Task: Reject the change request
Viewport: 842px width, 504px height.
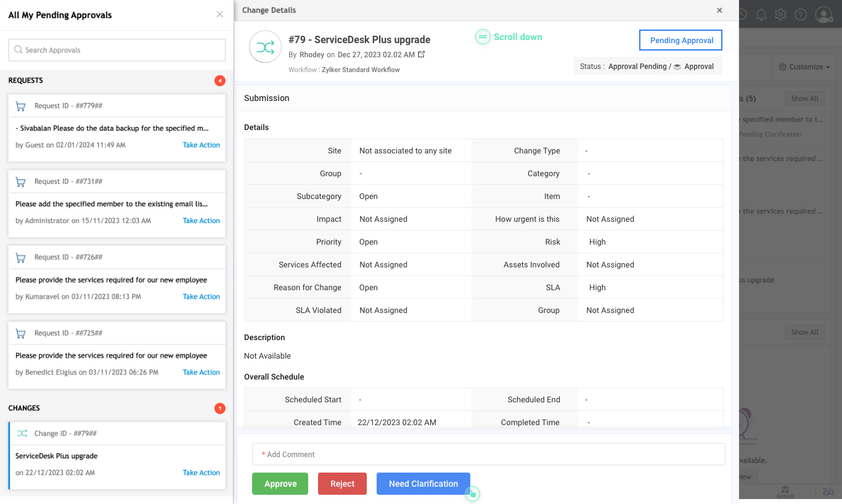Action: coord(342,484)
